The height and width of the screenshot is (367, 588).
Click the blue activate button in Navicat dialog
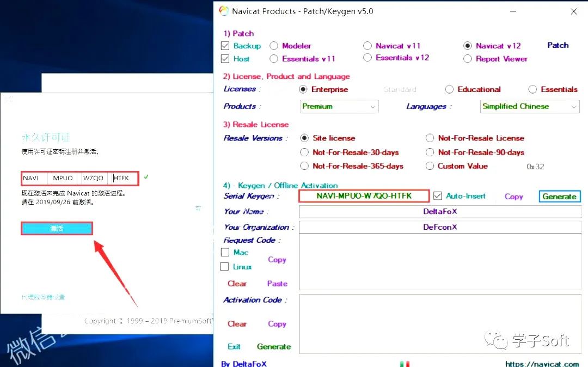click(x=57, y=228)
